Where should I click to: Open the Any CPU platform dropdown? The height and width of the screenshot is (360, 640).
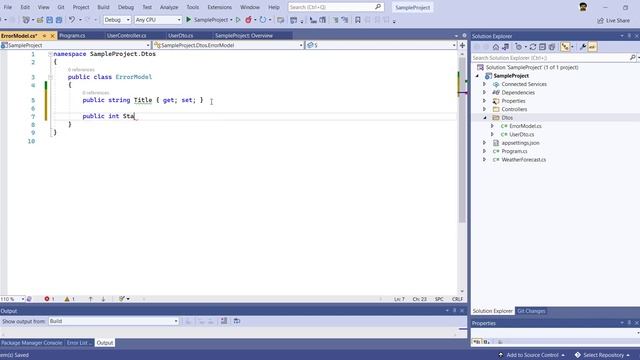point(158,20)
